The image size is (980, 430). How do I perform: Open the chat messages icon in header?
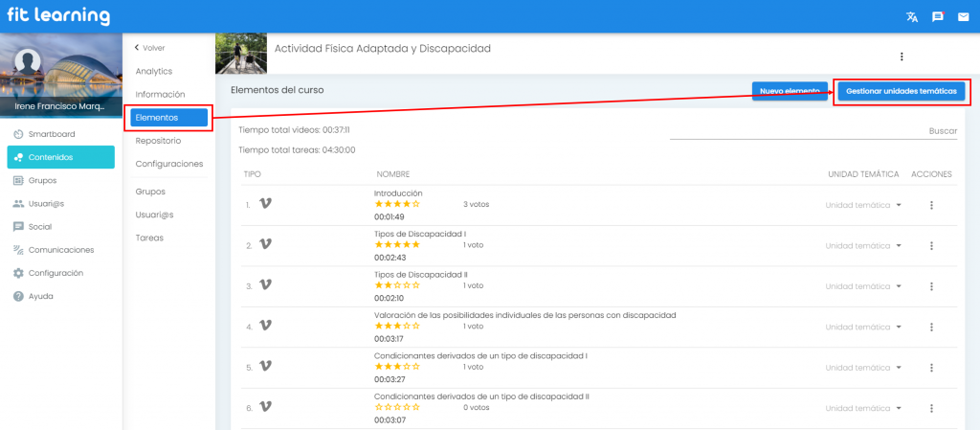pyautogui.click(x=937, y=16)
